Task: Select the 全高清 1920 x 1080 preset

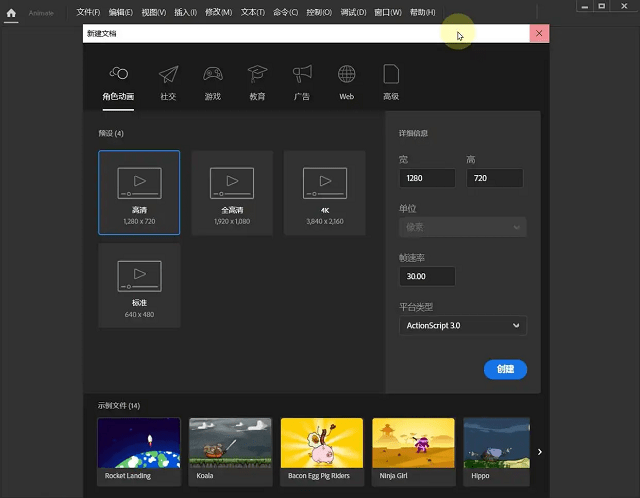Action: click(231, 192)
